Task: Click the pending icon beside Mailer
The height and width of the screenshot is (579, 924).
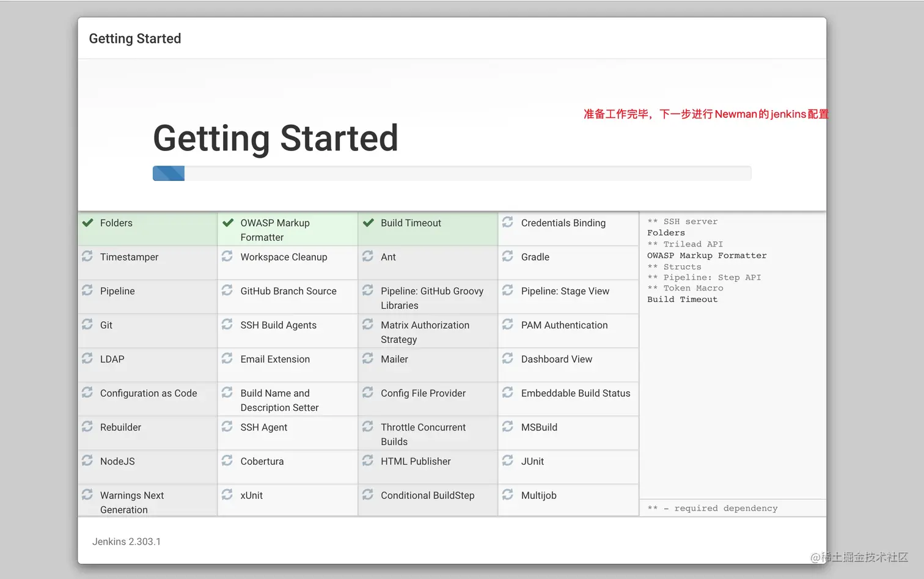Action: tap(368, 358)
